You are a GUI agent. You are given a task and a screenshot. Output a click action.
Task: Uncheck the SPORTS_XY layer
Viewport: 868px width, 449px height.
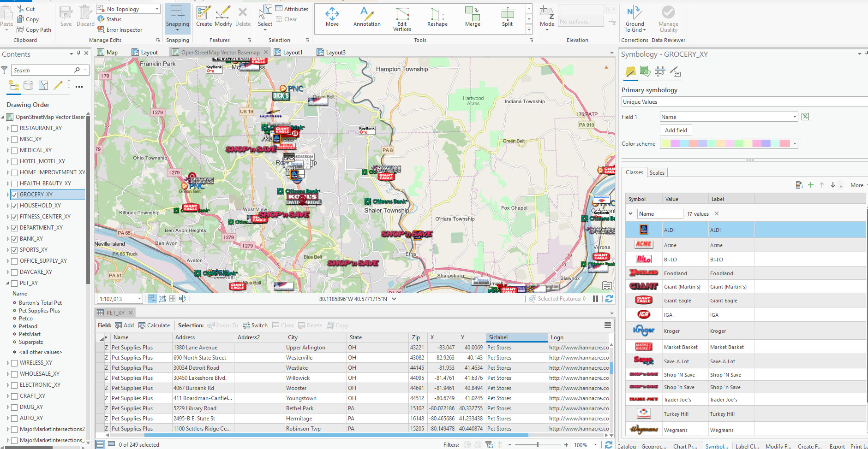(14, 250)
